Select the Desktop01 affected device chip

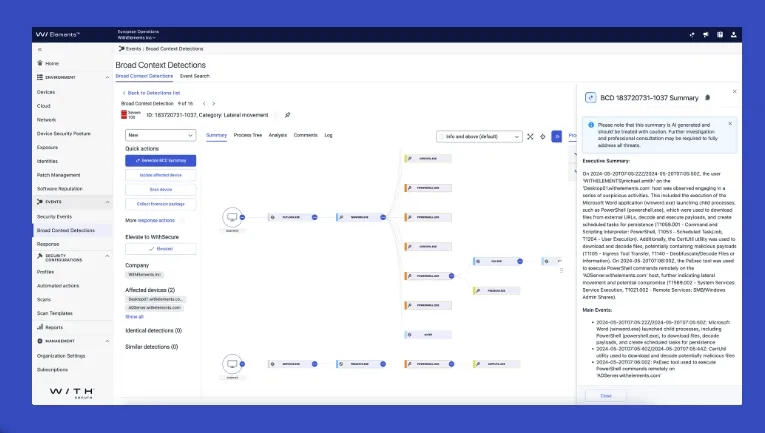156,299
